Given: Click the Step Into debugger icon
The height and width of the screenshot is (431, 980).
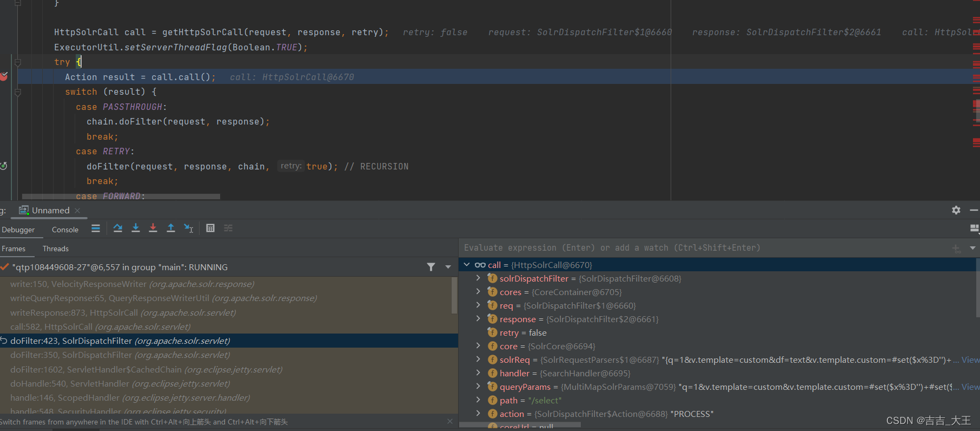Looking at the screenshot, I should (x=136, y=228).
